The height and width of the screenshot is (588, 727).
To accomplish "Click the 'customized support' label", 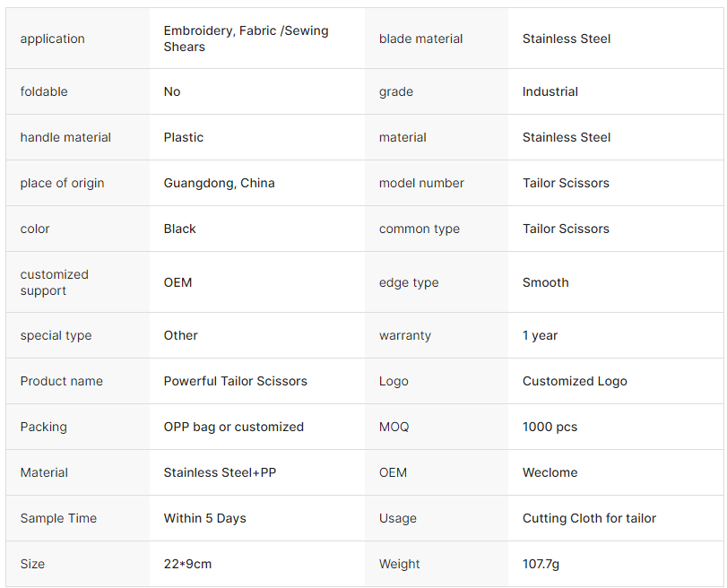I will click(55, 282).
